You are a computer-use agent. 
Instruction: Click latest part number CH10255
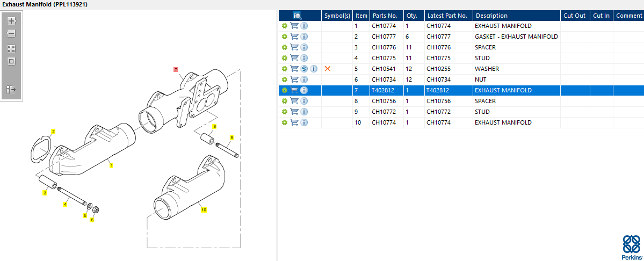click(x=439, y=69)
